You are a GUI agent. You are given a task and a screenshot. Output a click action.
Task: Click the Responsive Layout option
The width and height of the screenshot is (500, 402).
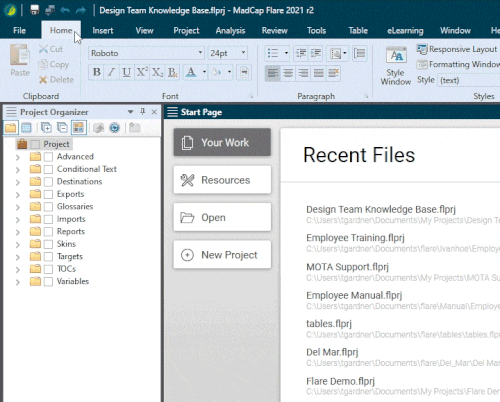point(457,49)
